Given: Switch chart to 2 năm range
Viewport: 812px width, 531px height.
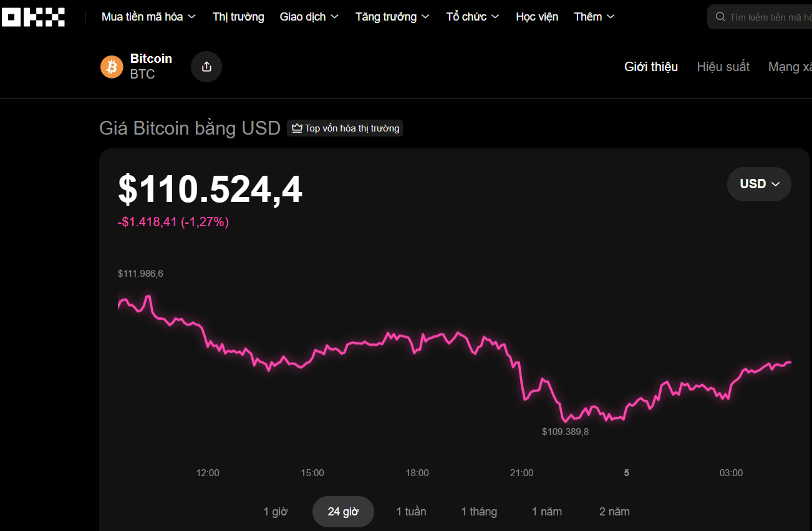Looking at the screenshot, I should click(614, 512).
